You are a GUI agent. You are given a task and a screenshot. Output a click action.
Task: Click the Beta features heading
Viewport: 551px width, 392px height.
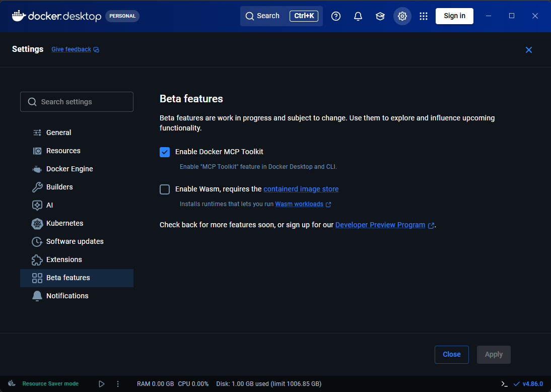click(191, 99)
